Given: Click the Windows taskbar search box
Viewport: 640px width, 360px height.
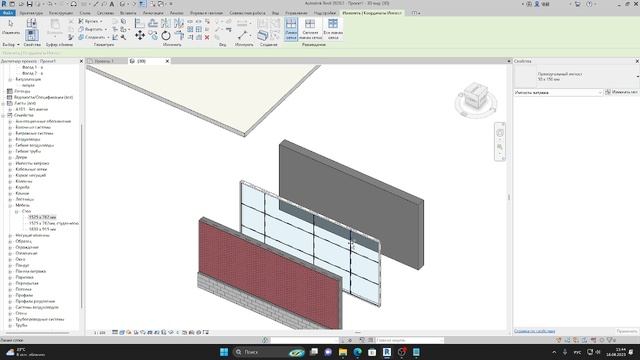Looking at the screenshot, I should click(269, 352).
